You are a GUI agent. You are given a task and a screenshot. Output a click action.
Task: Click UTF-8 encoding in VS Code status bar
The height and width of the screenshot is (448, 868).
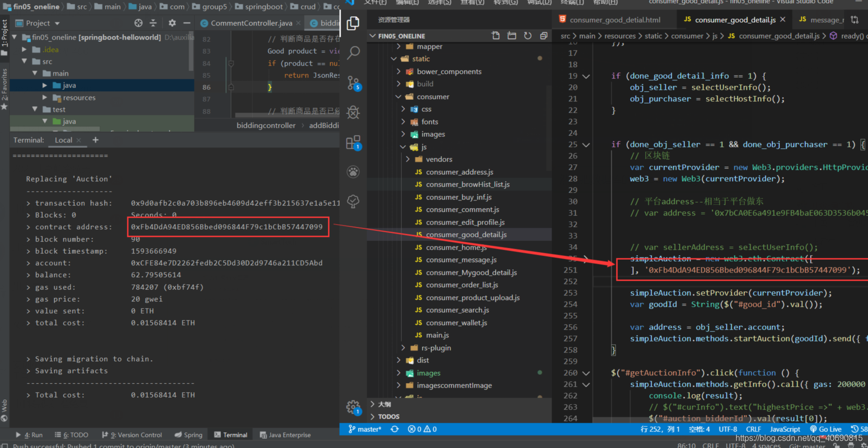pyautogui.click(x=728, y=429)
